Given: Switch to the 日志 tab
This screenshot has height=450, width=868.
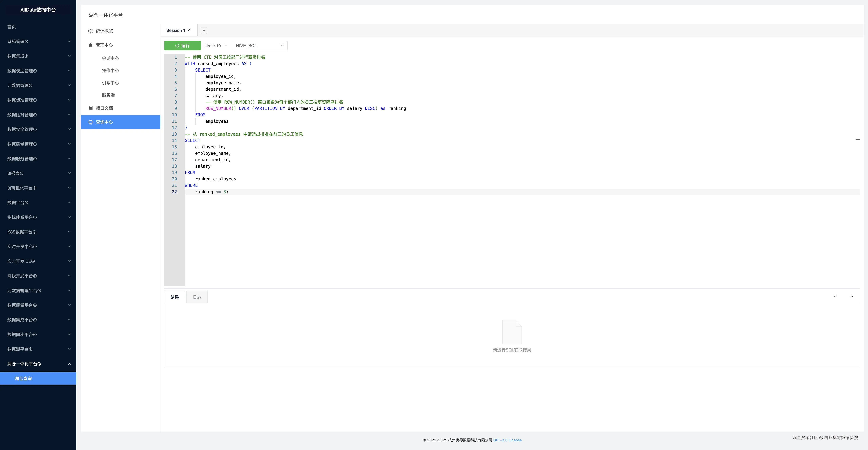Looking at the screenshot, I should coord(197,297).
